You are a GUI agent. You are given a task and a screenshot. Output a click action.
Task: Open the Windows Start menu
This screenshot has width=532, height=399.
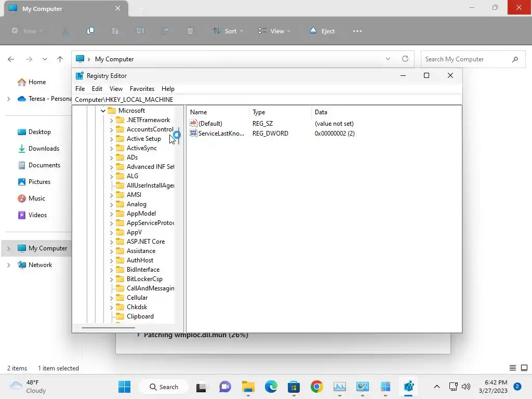pos(125,387)
